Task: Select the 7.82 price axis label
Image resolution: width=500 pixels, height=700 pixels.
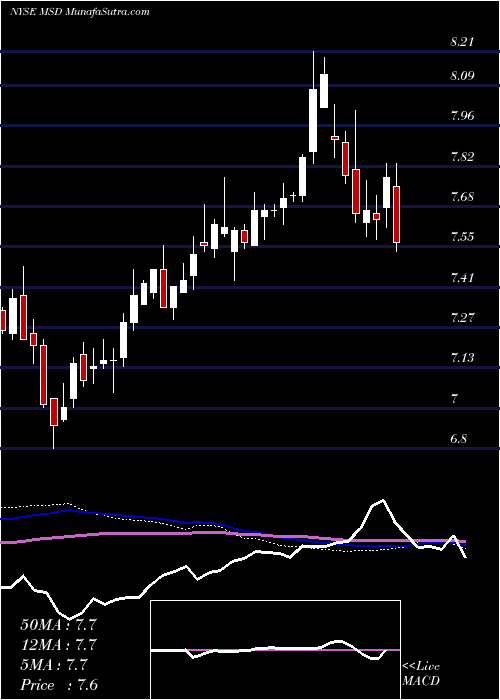Action: [x=462, y=156]
